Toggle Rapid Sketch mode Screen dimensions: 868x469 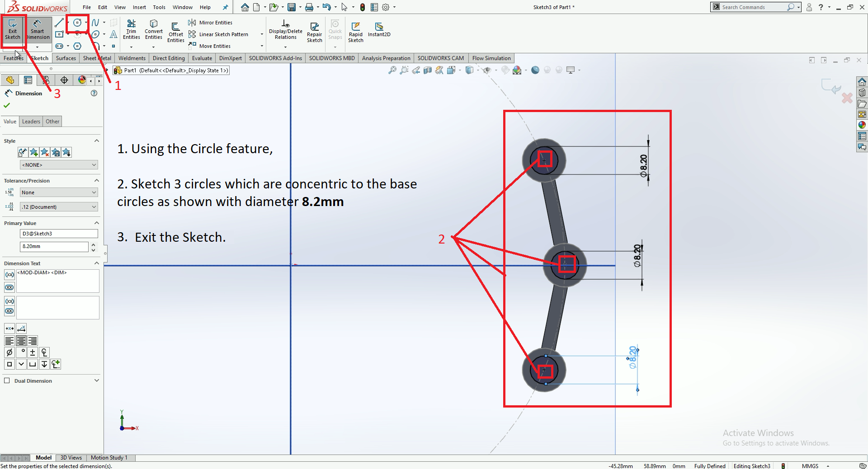click(x=356, y=33)
